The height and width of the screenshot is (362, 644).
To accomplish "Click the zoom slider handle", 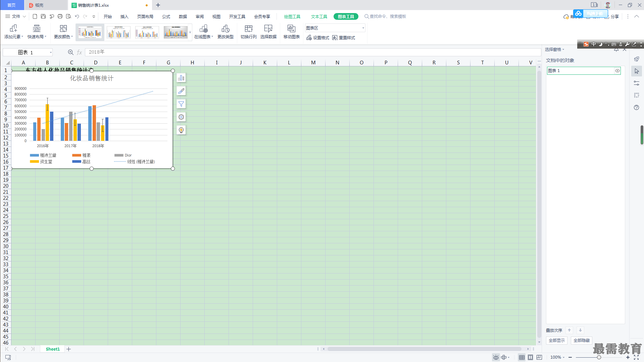I will [x=599, y=358].
